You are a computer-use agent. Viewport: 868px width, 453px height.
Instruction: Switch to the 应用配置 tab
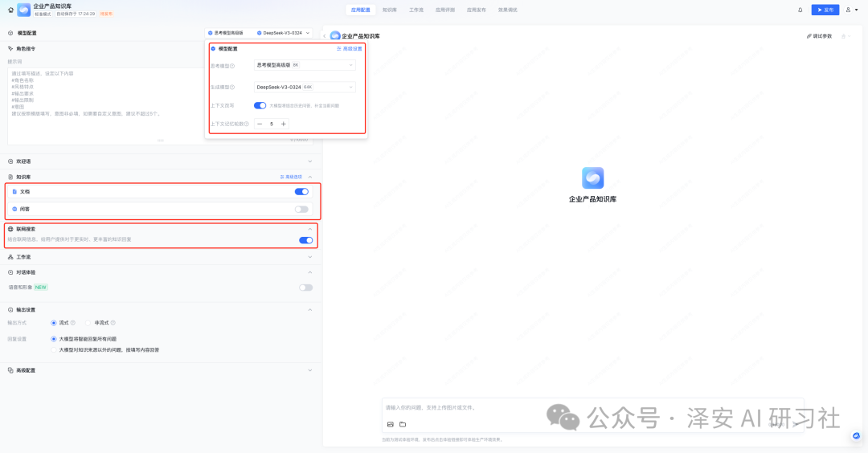point(360,10)
